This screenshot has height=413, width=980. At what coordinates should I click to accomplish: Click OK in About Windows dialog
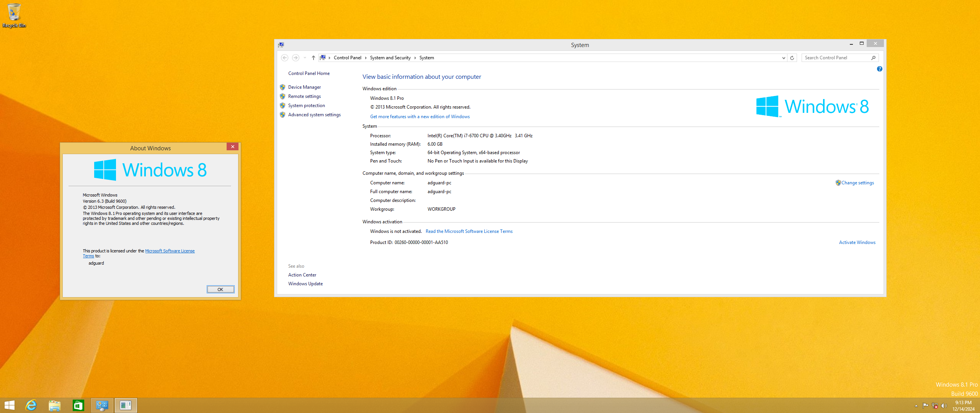[220, 289]
